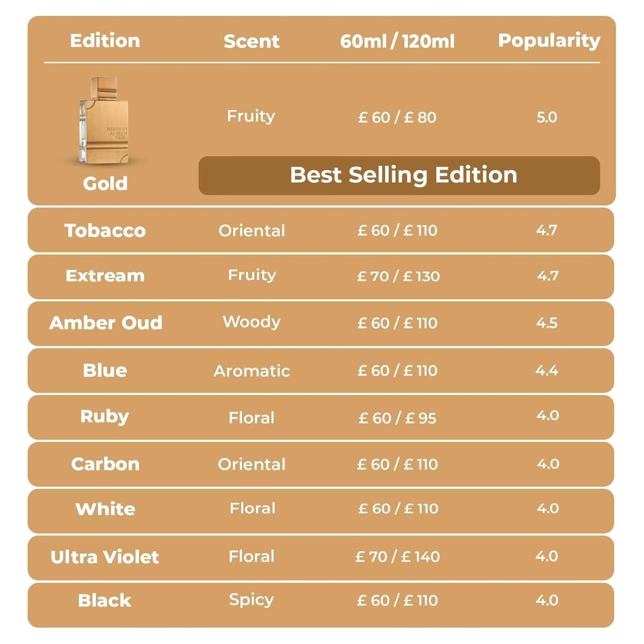
Task: Select the Tobacco edition name
Action: tap(105, 230)
